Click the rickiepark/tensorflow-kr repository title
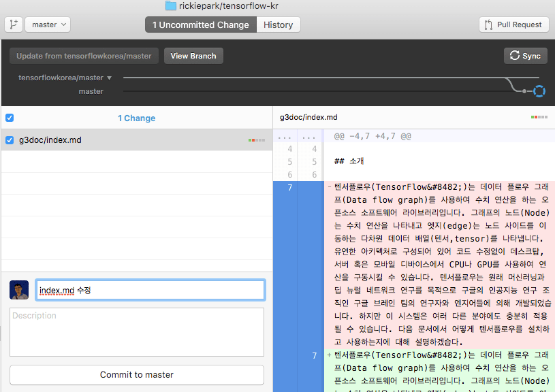 [x=229, y=5]
